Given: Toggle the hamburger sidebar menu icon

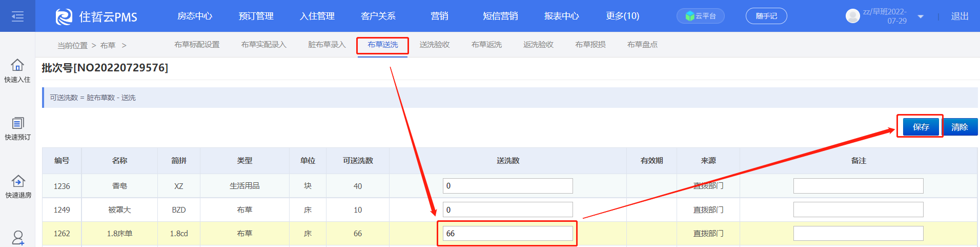Looking at the screenshot, I should pos(17,16).
